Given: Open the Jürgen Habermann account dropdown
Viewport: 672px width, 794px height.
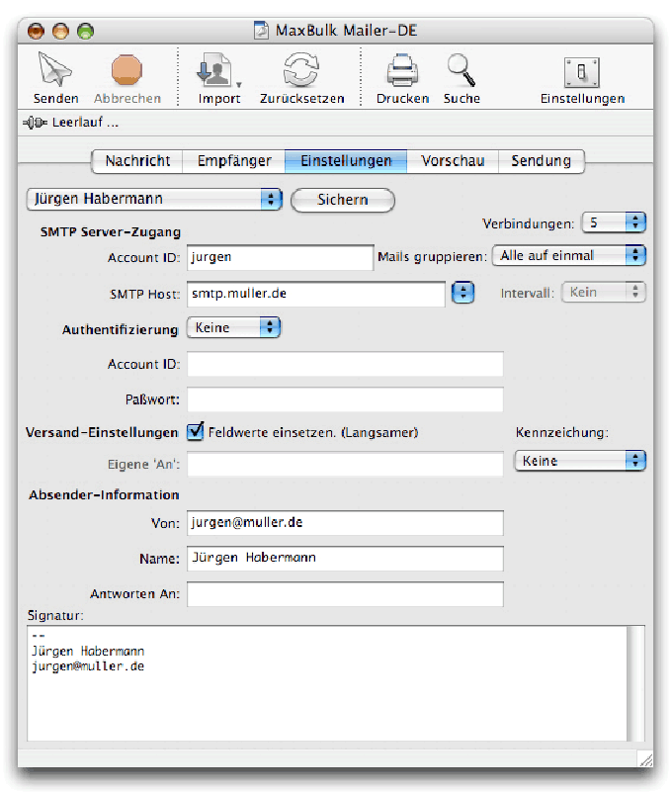Looking at the screenshot, I should coord(154,199).
